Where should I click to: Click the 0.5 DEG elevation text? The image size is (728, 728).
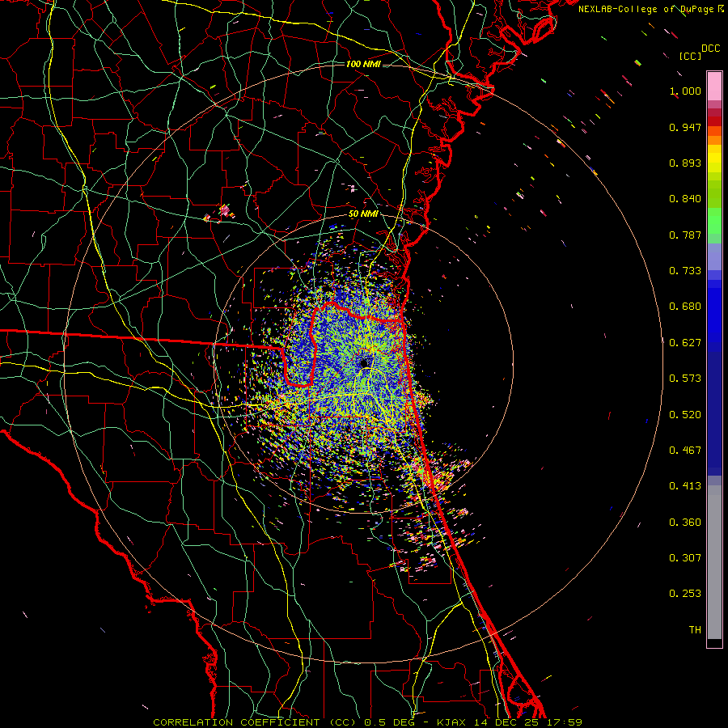pos(390,722)
